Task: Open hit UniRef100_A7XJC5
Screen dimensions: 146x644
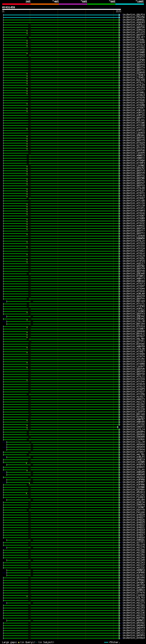Action: point(130,32)
